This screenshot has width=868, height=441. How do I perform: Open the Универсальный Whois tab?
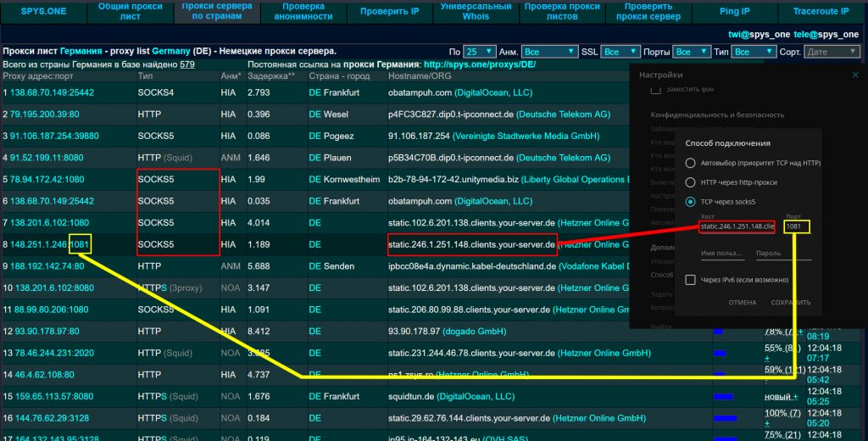click(477, 11)
